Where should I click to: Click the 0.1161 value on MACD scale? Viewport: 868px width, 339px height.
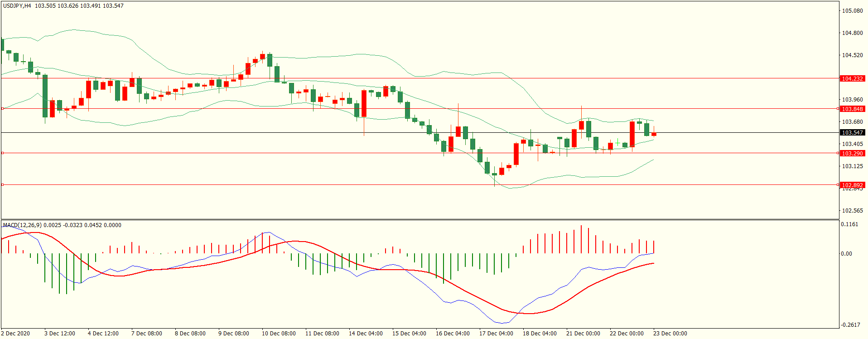point(849,224)
